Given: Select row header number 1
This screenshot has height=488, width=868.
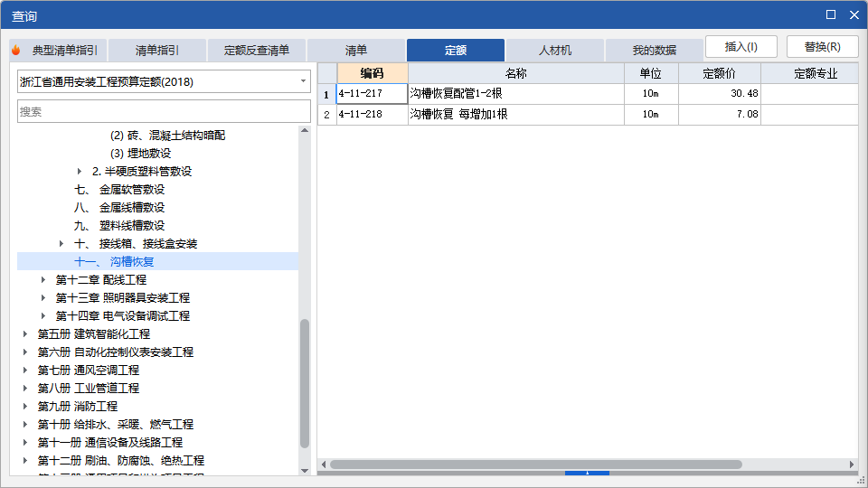Looking at the screenshot, I should pyautogui.click(x=326, y=94).
